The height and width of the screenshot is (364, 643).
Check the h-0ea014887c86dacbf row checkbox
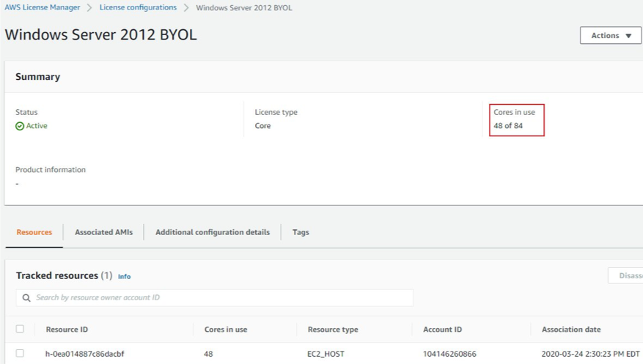[x=20, y=353]
